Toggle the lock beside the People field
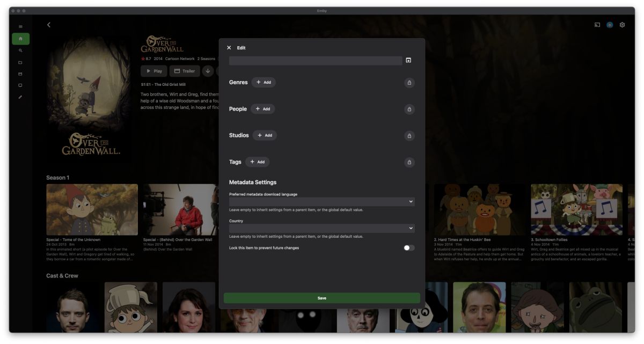Image resolution: width=644 pixels, height=344 pixels. 409,109
